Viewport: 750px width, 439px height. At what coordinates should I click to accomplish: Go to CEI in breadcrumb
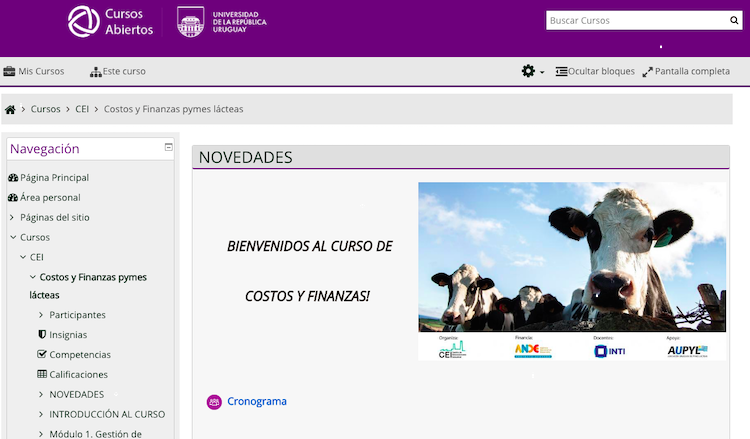[x=82, y=109]
